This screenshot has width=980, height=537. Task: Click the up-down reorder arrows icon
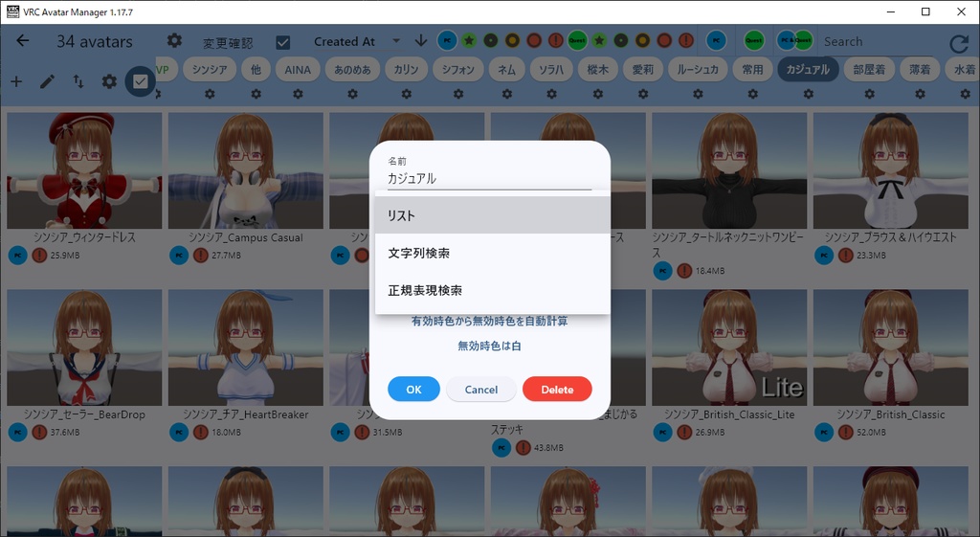pyautogui.click(x=78, y=81)
